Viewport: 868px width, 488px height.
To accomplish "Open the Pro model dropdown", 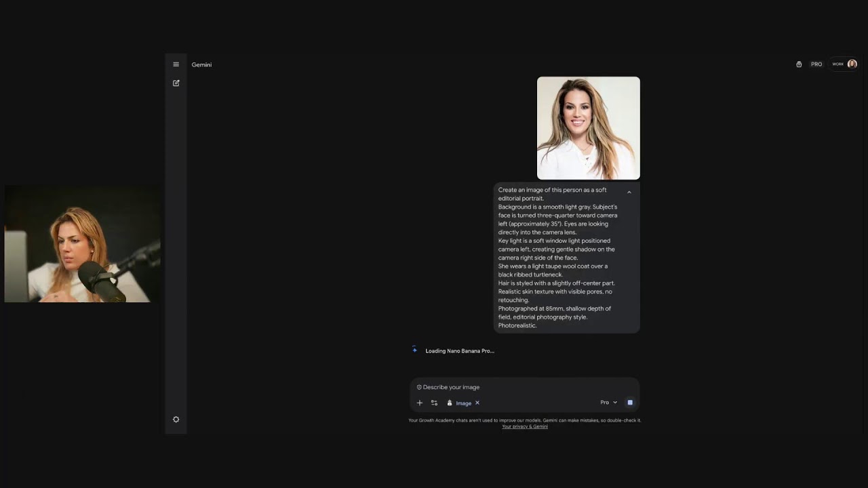I will click(609, 403).
